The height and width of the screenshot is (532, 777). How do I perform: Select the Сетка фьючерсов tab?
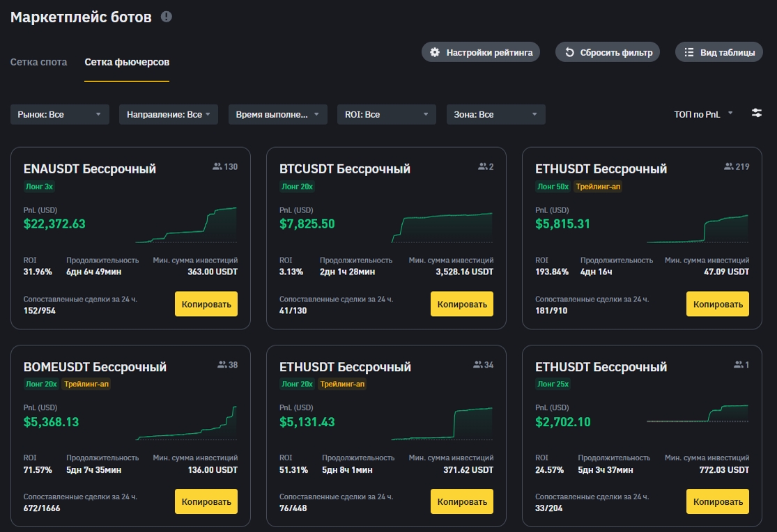click(x=127, y=62)
